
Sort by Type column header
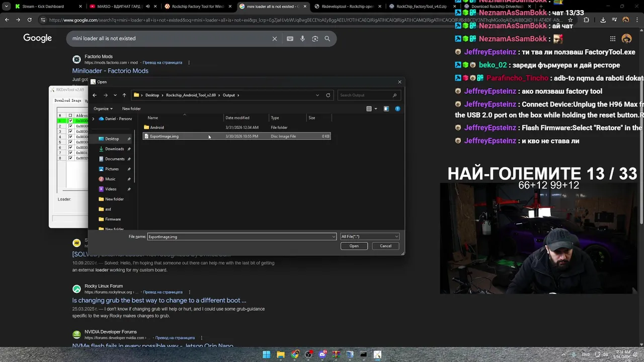[x=275, y=118]
